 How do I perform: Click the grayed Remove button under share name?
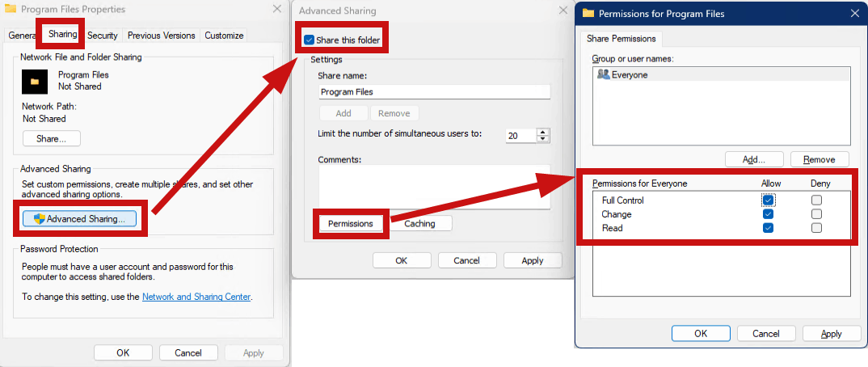(x=394, y=113)
